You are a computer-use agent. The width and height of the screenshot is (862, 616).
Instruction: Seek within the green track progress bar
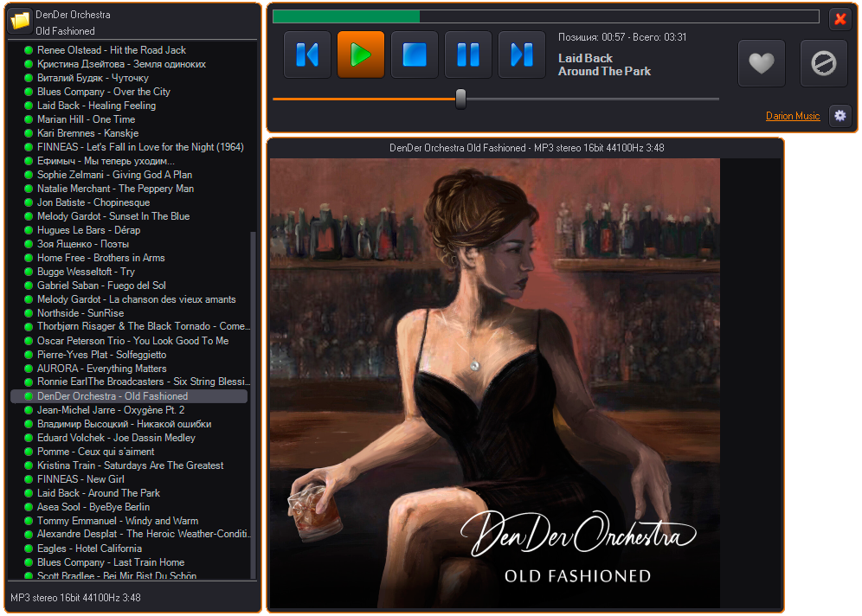coord(546,16)
